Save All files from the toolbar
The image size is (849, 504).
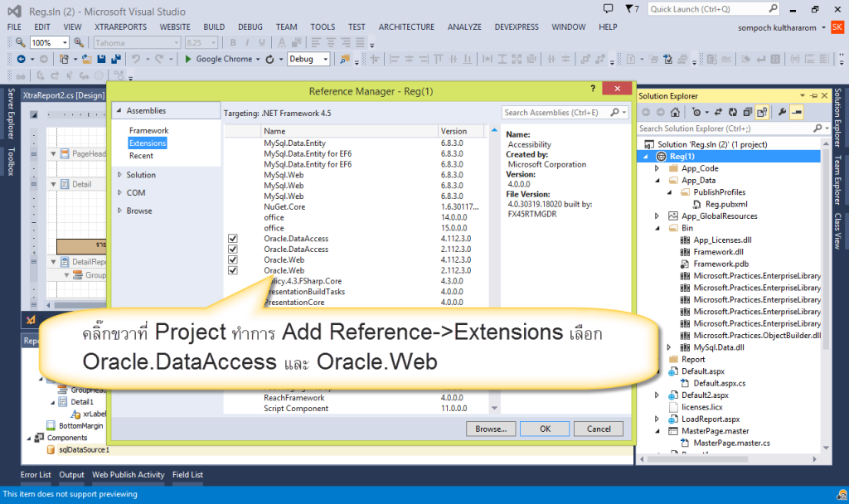point(117,59)
